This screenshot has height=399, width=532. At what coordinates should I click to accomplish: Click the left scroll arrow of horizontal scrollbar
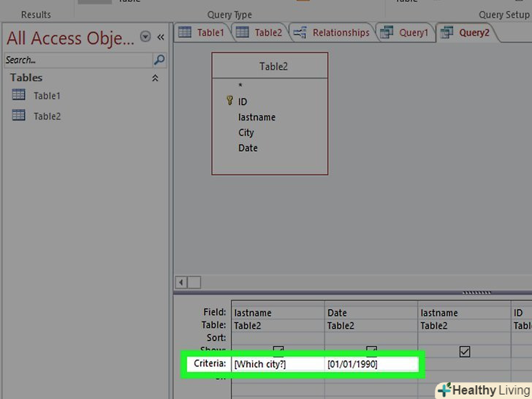[183, 282]
